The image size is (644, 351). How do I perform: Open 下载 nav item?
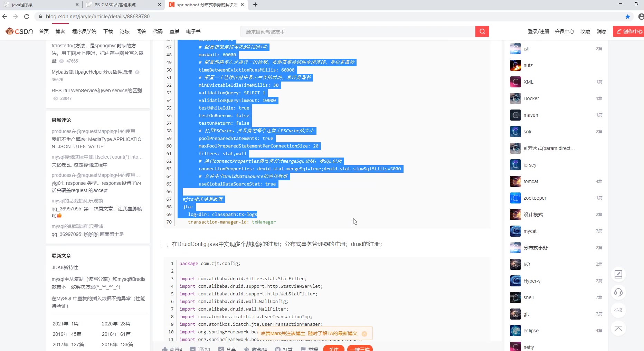108,31
